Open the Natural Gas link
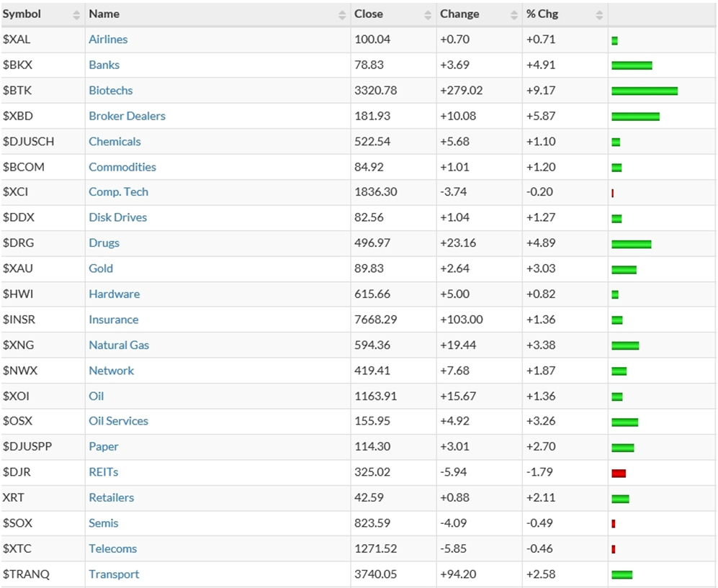718x588 pixels. pos(119,345)
